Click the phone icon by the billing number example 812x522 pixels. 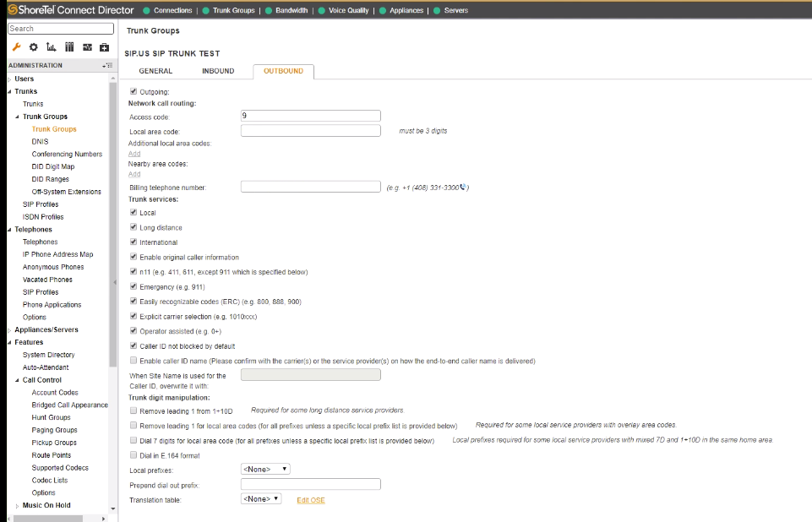tap(463, 187)
